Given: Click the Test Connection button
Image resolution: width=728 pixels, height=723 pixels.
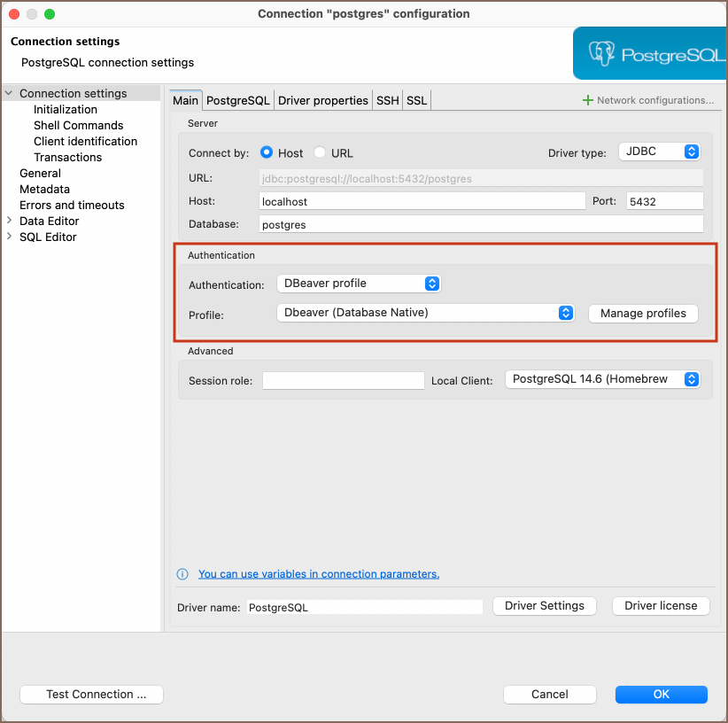Looking at the screenshot, I should (x=91, y=695).
